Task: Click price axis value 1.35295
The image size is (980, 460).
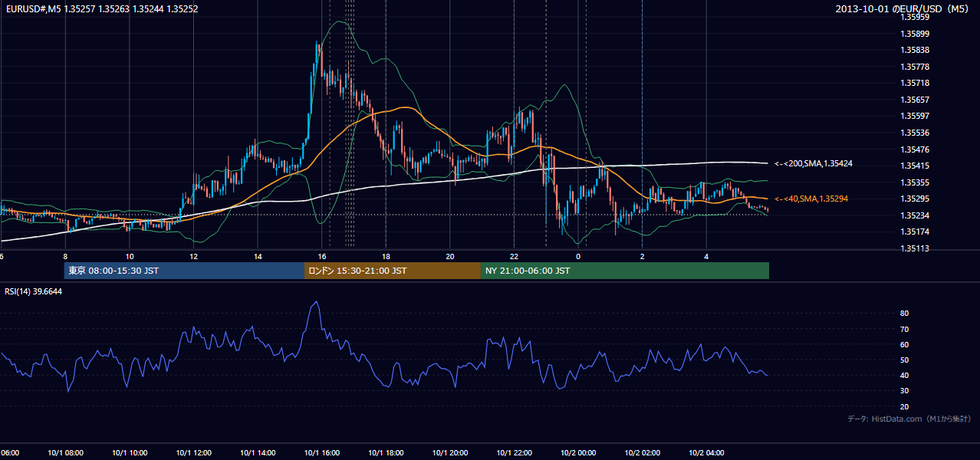Action: pos(916,199)
